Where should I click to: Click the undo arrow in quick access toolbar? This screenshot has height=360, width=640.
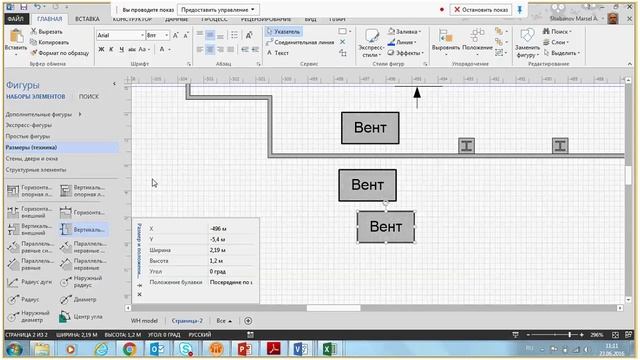[38, 7]
